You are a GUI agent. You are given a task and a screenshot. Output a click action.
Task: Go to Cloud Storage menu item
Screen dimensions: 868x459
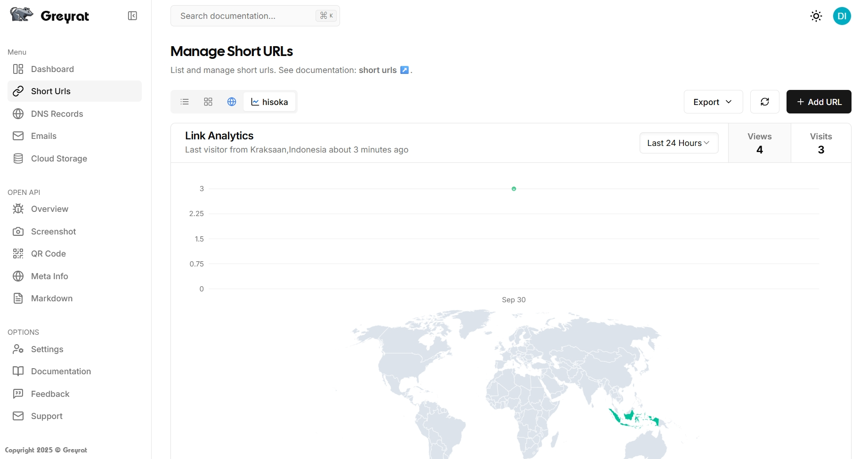(x=59, y=159)
